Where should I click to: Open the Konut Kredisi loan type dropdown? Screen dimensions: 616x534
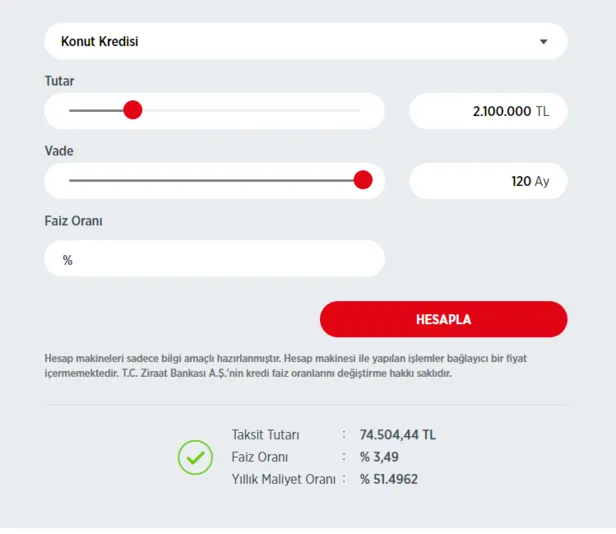click(300, 42)
